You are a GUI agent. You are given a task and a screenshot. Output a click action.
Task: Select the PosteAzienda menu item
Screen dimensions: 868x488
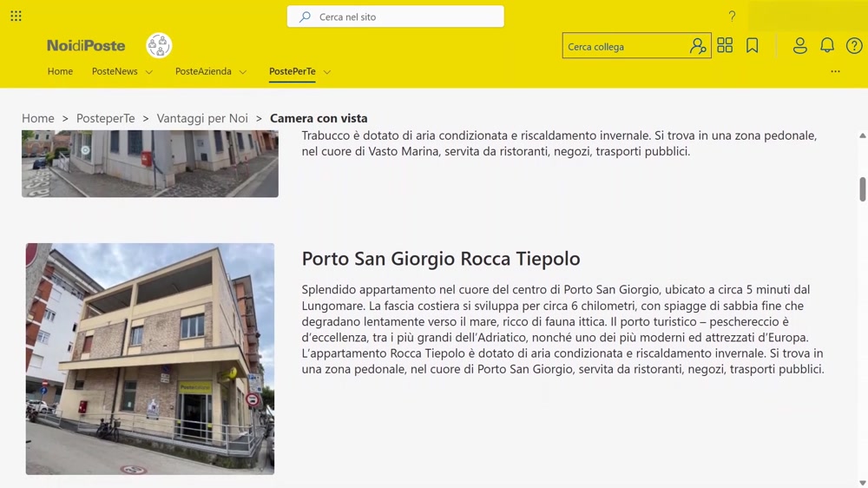pos(203,71)
